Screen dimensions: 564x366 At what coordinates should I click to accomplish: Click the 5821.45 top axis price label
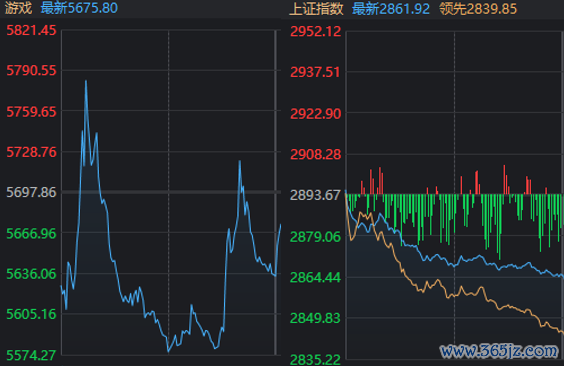[32, 31]
